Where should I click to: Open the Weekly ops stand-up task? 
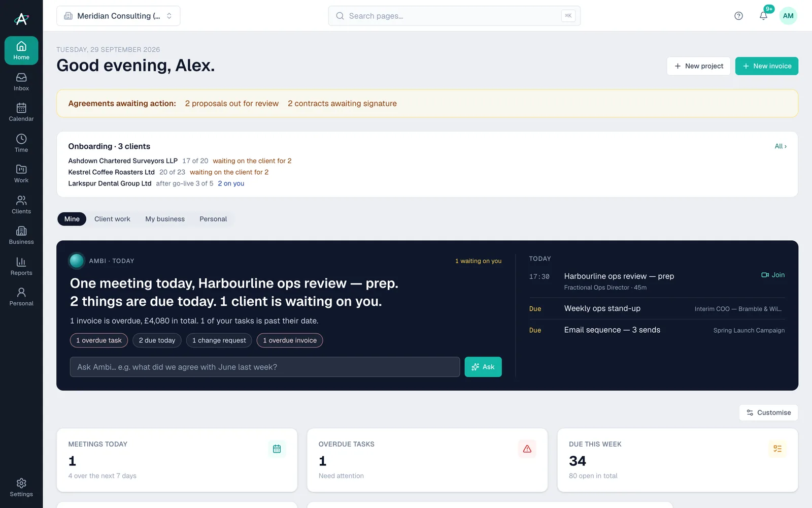coord(657,308)
